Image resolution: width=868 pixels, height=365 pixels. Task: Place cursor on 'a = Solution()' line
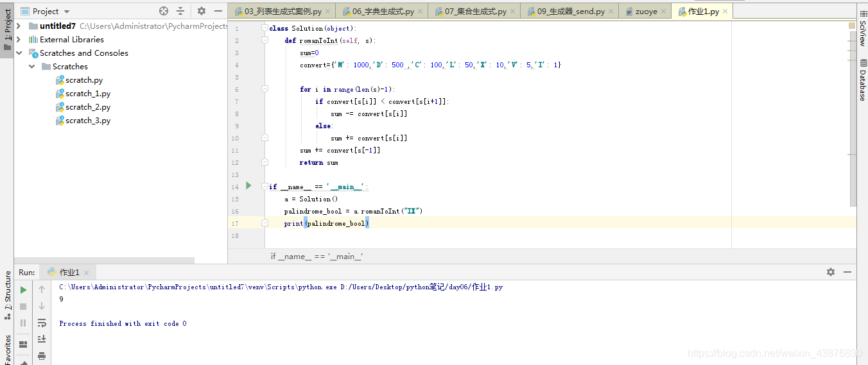tap(311, 199)
